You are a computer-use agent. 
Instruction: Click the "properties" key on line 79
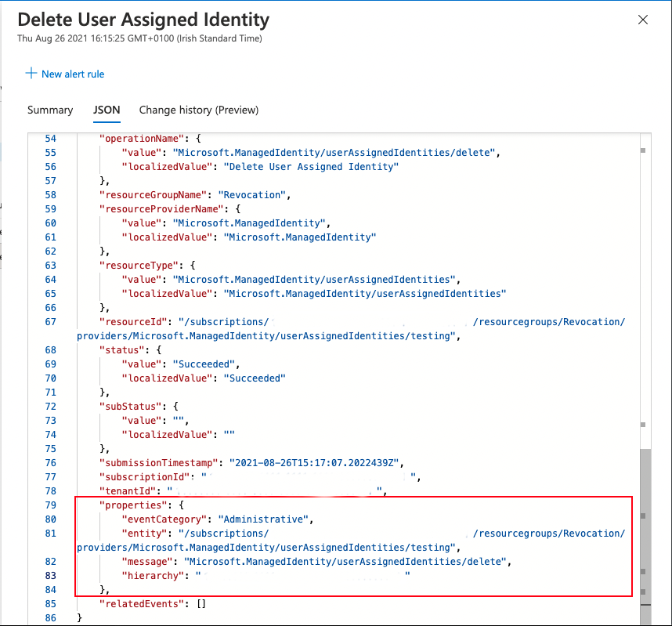point(133,505)
